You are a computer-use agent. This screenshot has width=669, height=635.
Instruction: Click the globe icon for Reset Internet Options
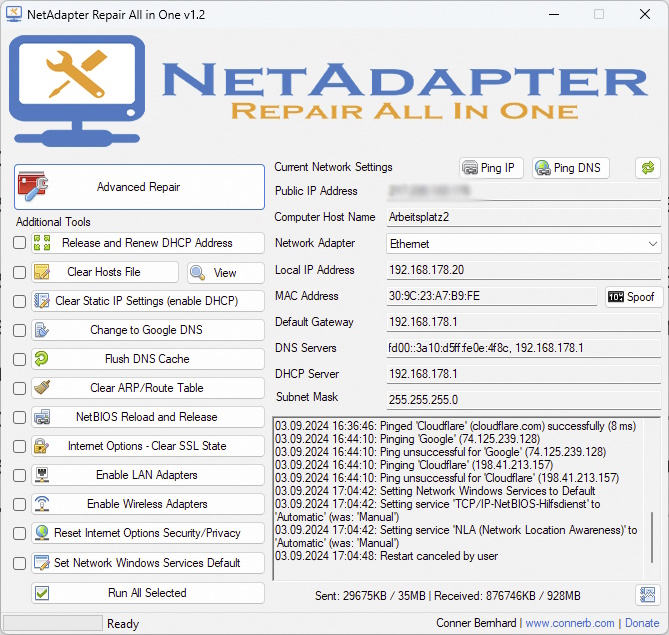point(42,533)
